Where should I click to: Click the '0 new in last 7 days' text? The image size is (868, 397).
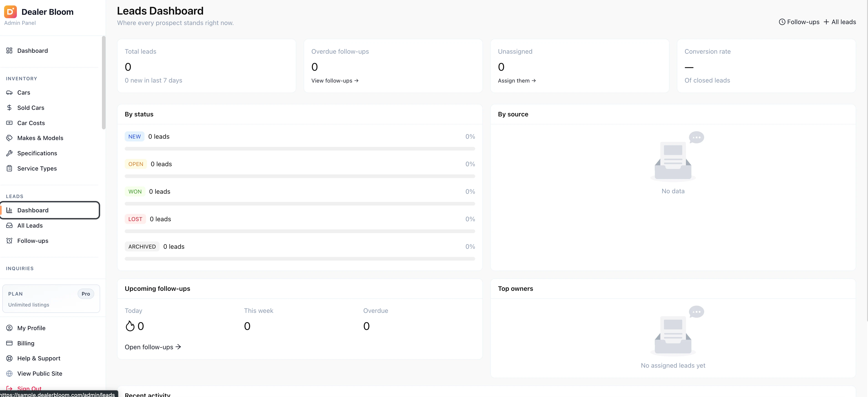[153, 80]
